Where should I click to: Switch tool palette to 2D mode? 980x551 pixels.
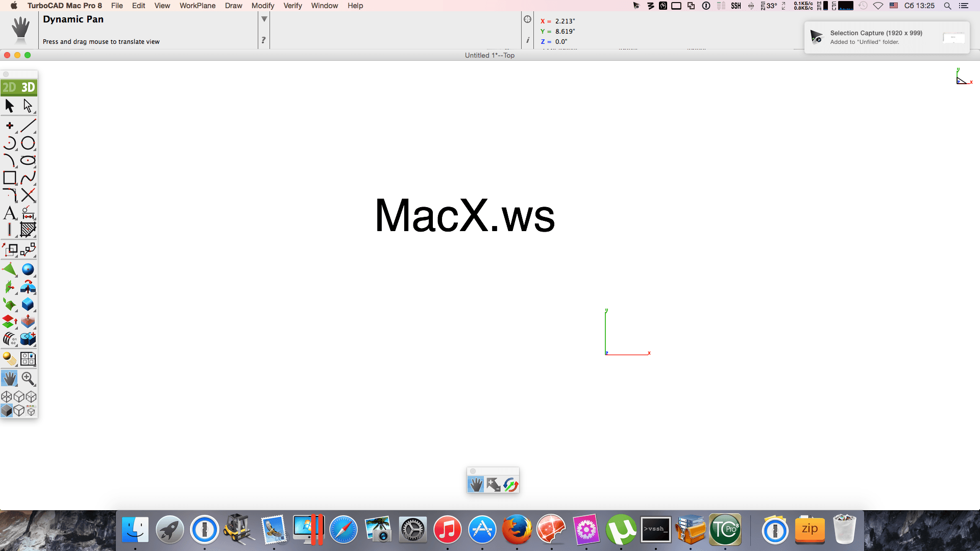[x=9, y=87]
